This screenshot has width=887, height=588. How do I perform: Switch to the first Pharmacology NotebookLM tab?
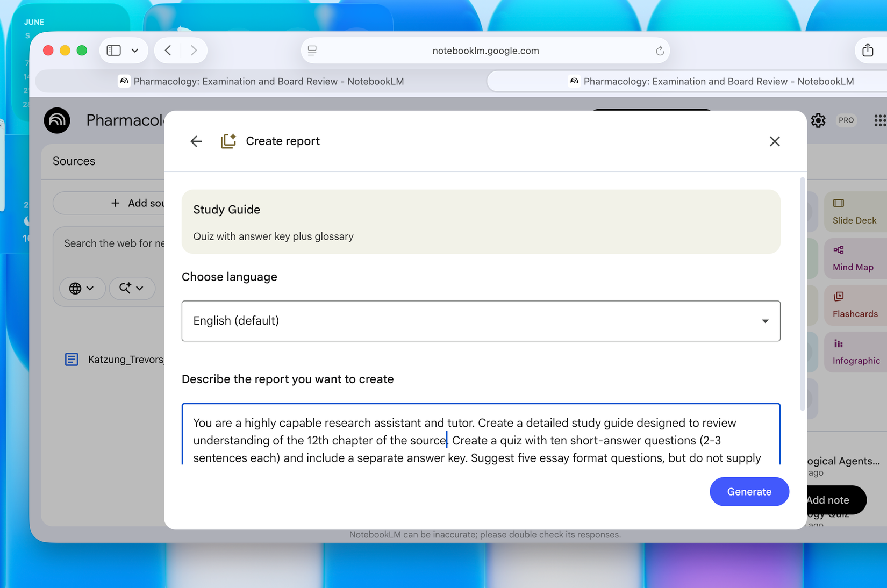point(261,81)
